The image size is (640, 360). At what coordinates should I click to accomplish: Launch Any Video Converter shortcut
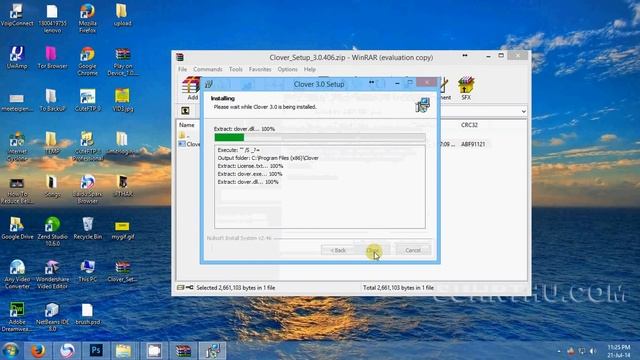pos(17,274)
